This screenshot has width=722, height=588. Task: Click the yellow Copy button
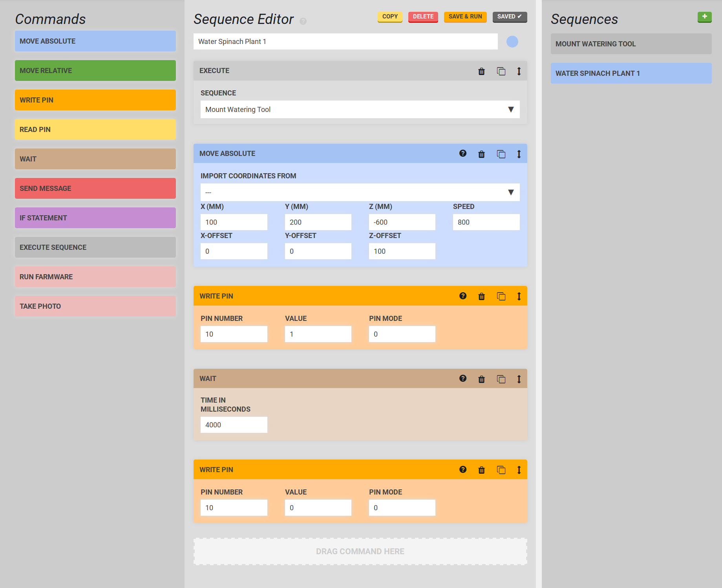tap(389, 17)
